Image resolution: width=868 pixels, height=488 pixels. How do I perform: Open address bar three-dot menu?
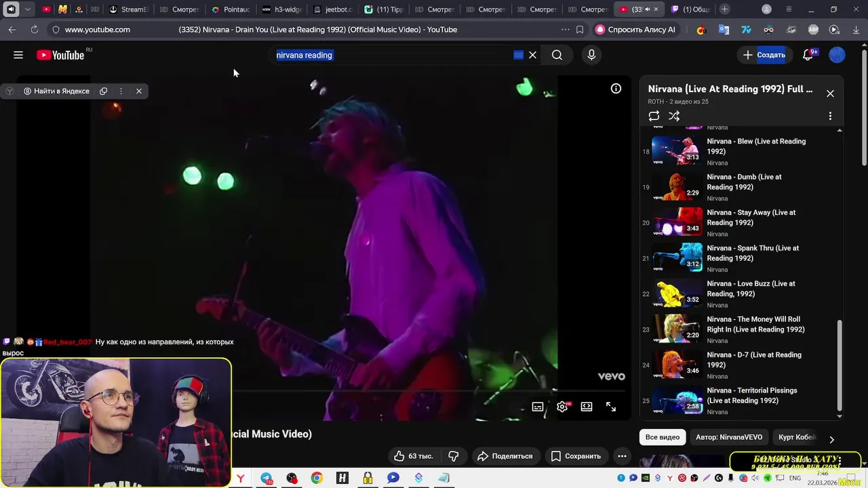pos(566,29)
